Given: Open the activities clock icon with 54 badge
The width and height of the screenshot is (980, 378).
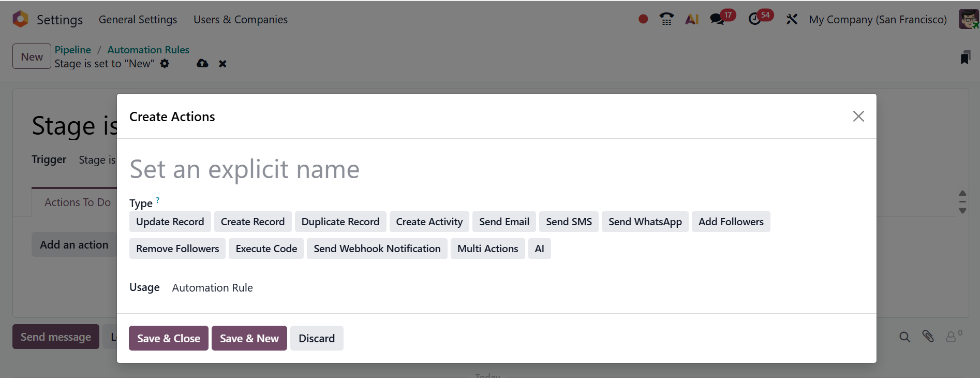Looking at the screenshot, I should point(755,19).
